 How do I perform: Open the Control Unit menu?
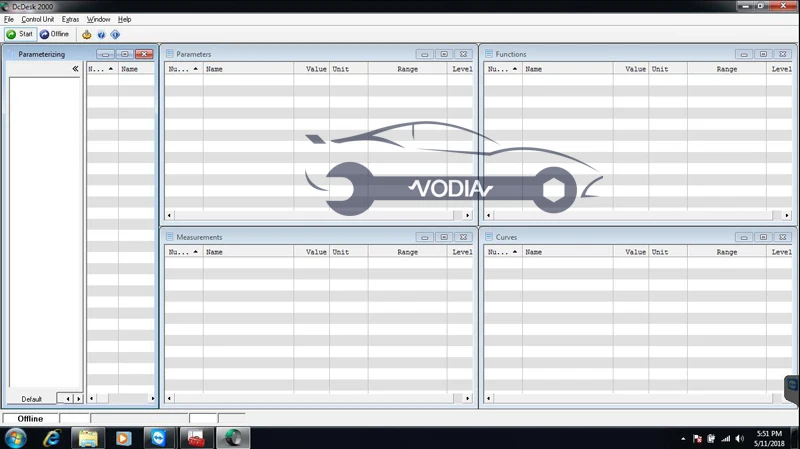point(37,19)
